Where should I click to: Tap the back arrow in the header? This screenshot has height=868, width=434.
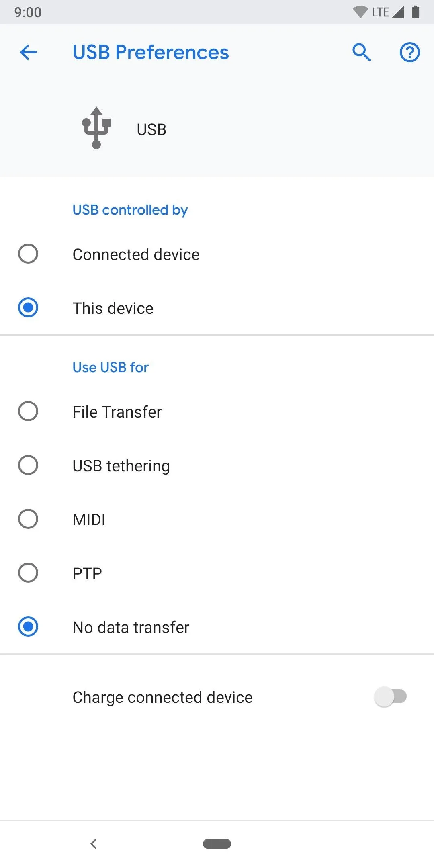click(x=29, y=52)
